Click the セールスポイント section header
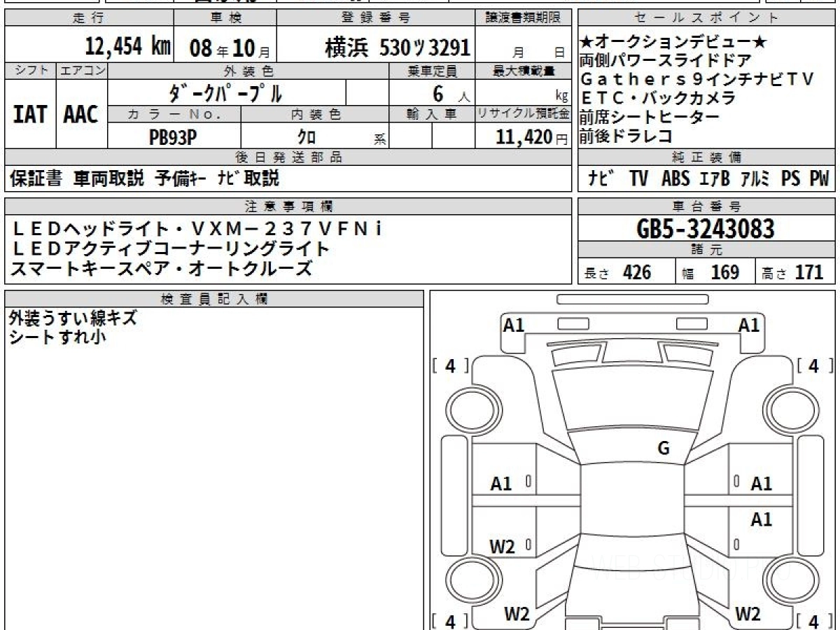840x630 pixels. pyautogui.click(x=706, y=18)
